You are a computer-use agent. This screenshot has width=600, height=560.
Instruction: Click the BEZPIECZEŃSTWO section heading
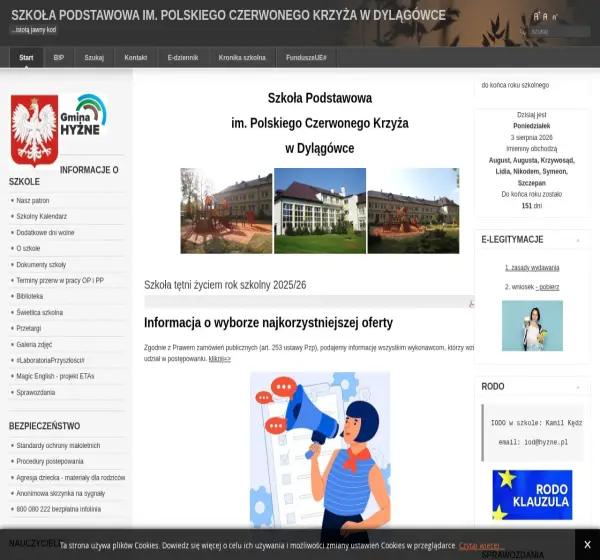44,426
